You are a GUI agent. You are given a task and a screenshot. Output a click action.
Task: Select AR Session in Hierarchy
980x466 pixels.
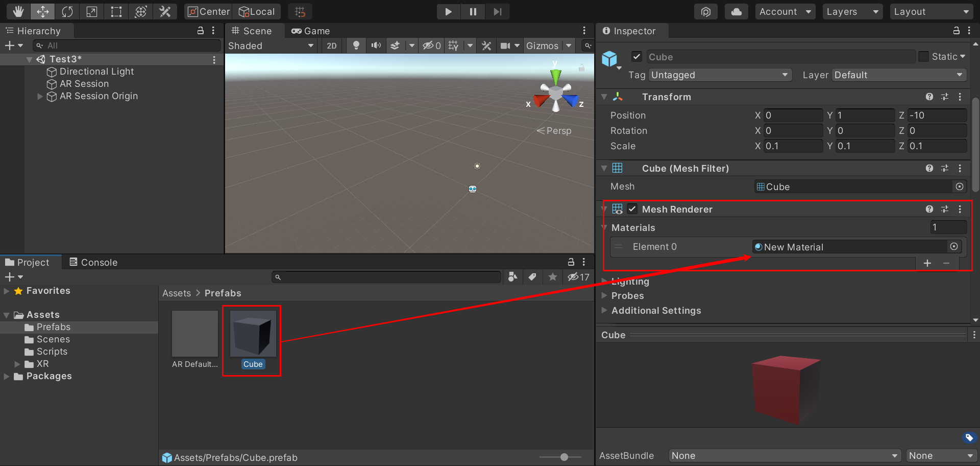click(84, 84)
